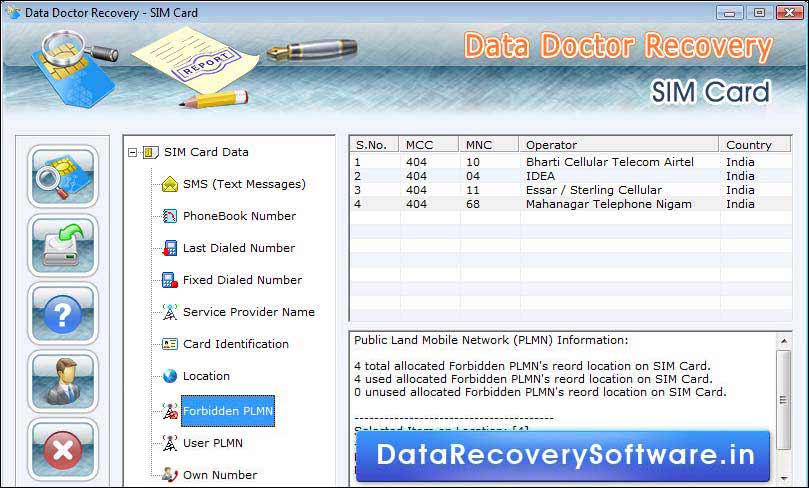This screenshot has width=809, height=488.
Task: Click the '0 unused allocated Forbidden PLMN' line
Action: 540,392
